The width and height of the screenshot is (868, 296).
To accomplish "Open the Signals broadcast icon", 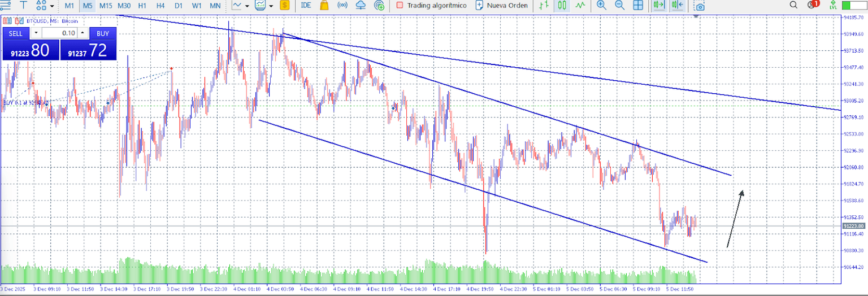I will coord(342,6).
